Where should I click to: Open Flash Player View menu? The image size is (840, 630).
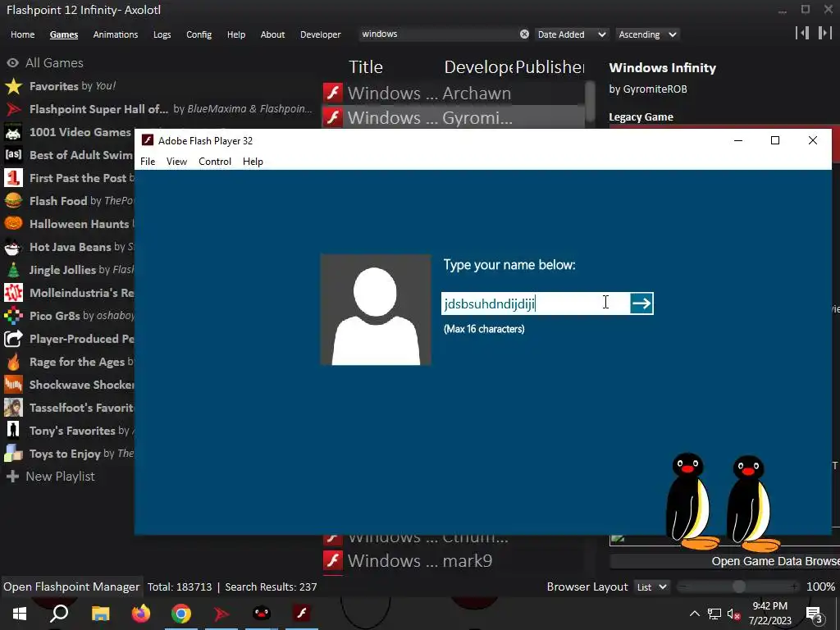[x=176, y=162]
